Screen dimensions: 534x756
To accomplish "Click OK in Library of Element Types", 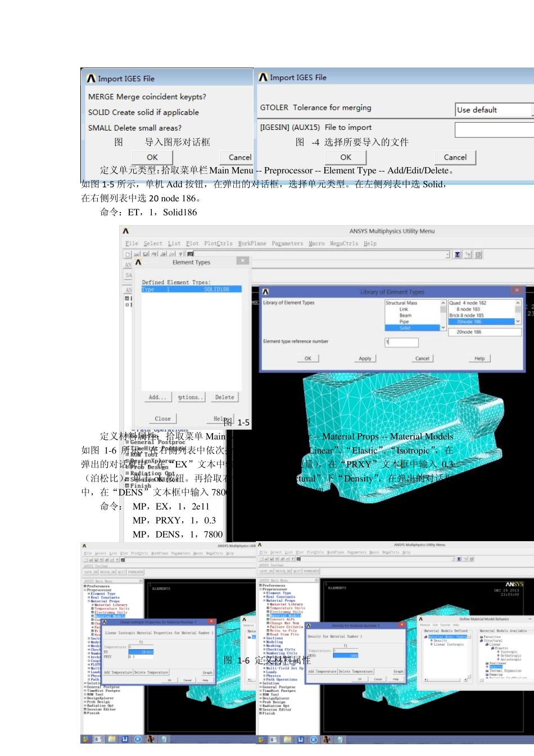I will point(308,358).
